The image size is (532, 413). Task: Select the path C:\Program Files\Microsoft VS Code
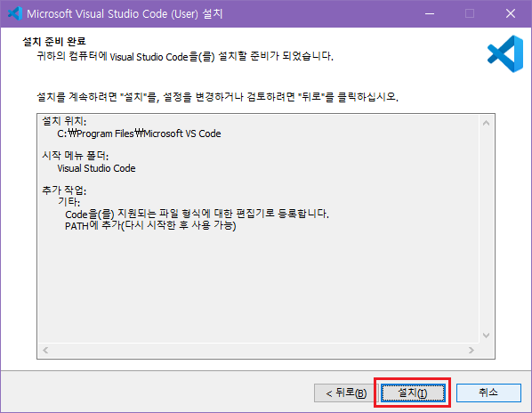(x=139, y=134)
